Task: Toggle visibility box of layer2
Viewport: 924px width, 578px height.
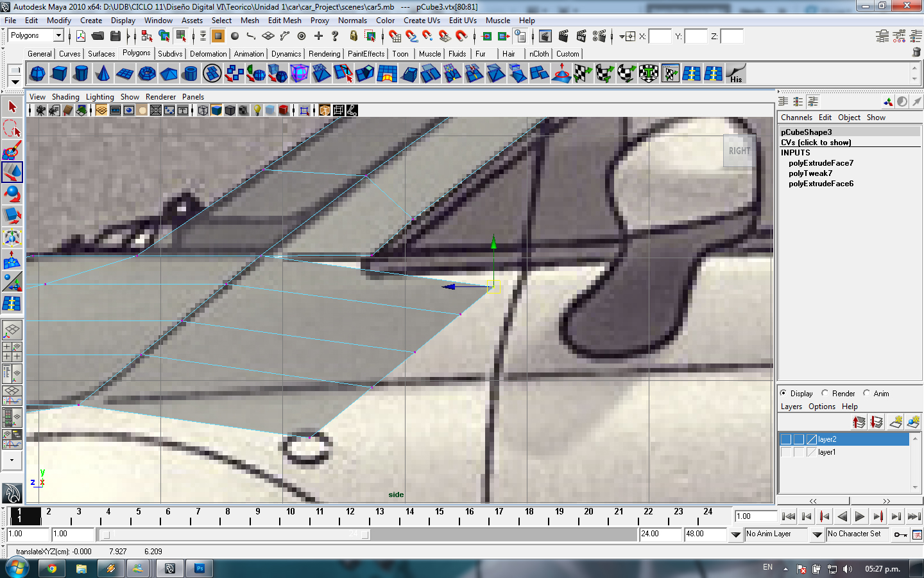Action: pyautogui.click(x=786, y=439)
